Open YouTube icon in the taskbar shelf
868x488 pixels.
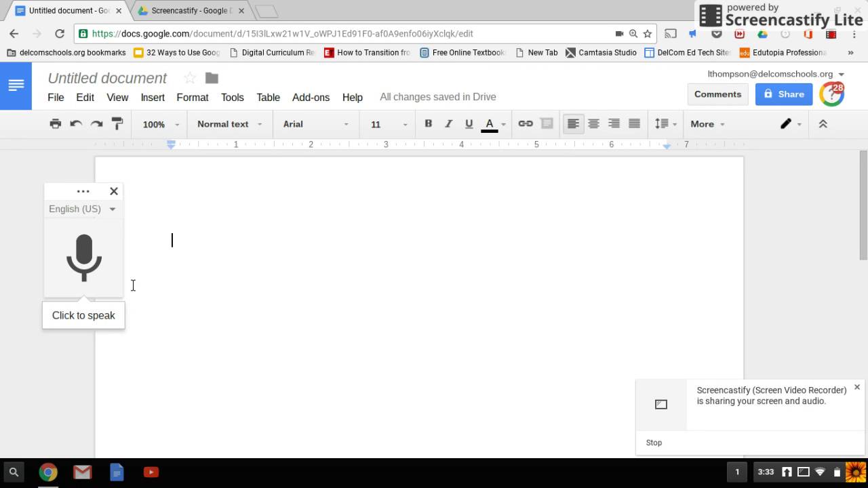pos(151,472)
